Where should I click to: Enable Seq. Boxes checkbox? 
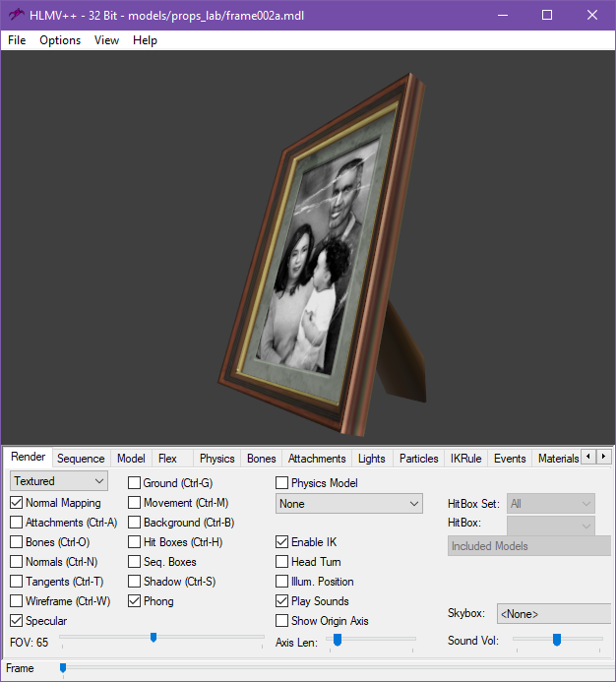pos(135,562)
